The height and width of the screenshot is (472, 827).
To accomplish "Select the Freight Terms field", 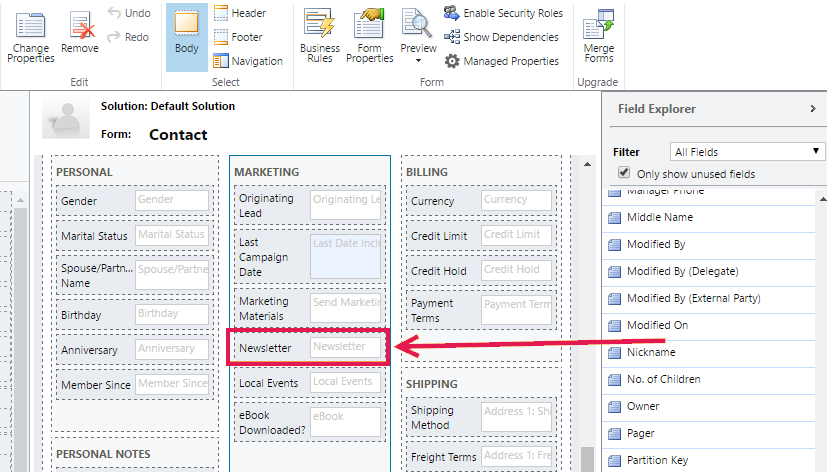I will click(482, 456).
